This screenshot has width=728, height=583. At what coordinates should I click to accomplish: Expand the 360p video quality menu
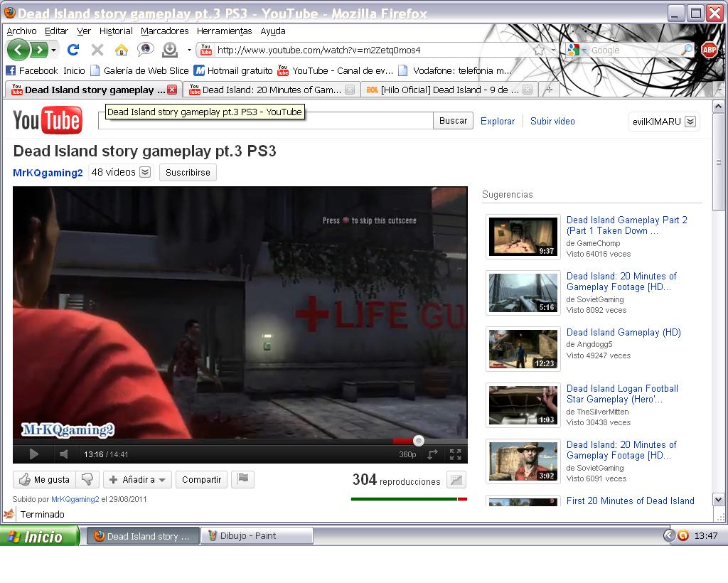[407, 454]
